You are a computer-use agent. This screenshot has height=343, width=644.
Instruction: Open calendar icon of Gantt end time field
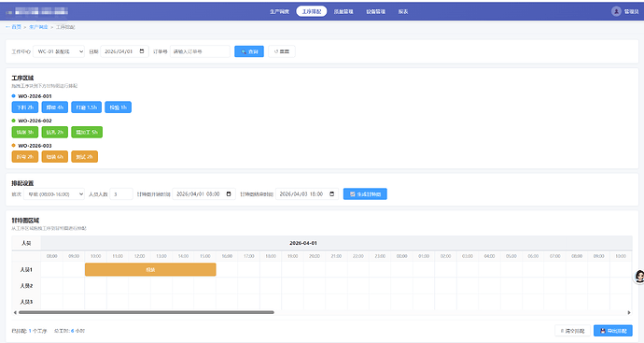point(332,194)
